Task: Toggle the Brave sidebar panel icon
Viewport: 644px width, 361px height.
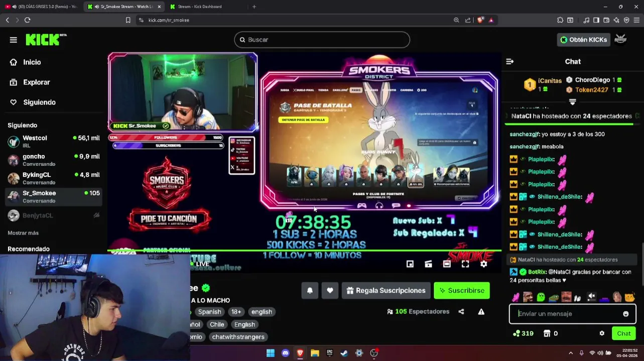Action: point(596,20)
